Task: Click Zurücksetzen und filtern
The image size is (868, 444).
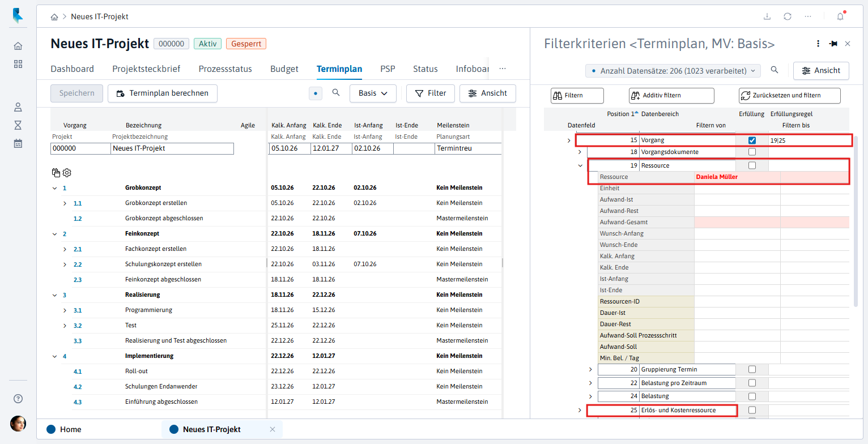Action: 790,95
